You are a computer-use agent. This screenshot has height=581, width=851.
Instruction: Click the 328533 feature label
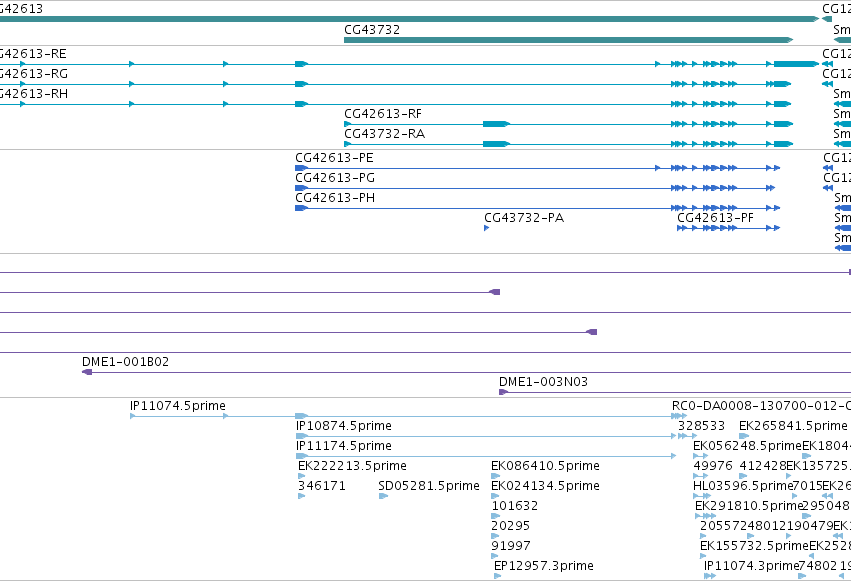(701, 426)
